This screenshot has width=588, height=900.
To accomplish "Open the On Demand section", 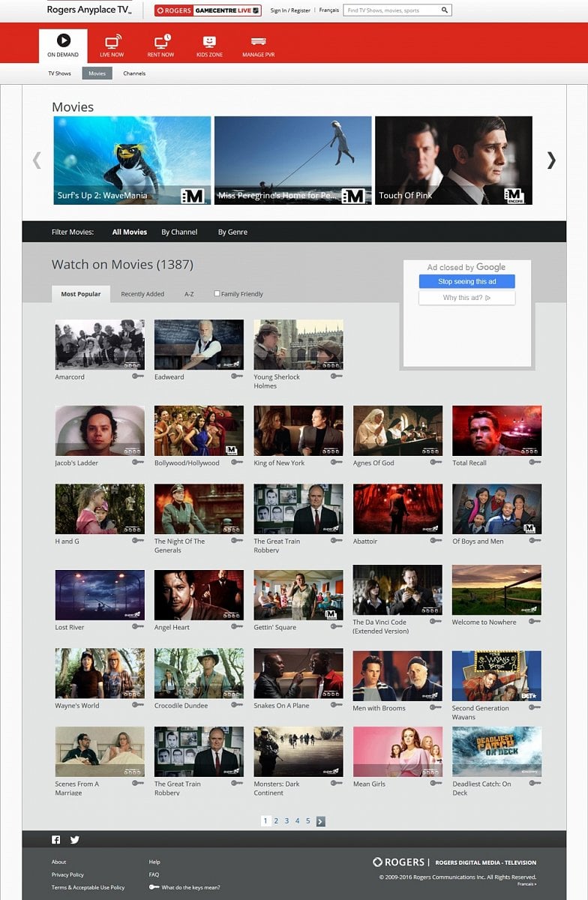I will pyautogui.click(x=63, y=46).
